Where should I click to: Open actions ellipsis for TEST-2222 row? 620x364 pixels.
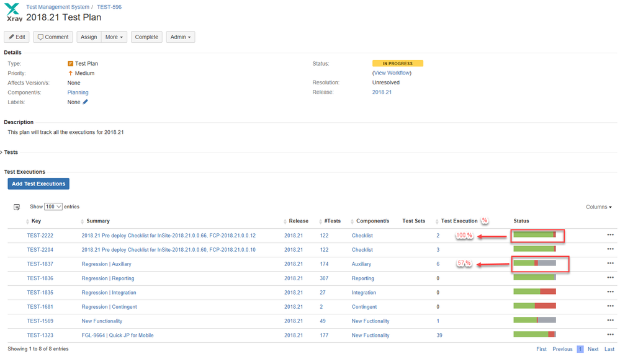click(610, 235)
